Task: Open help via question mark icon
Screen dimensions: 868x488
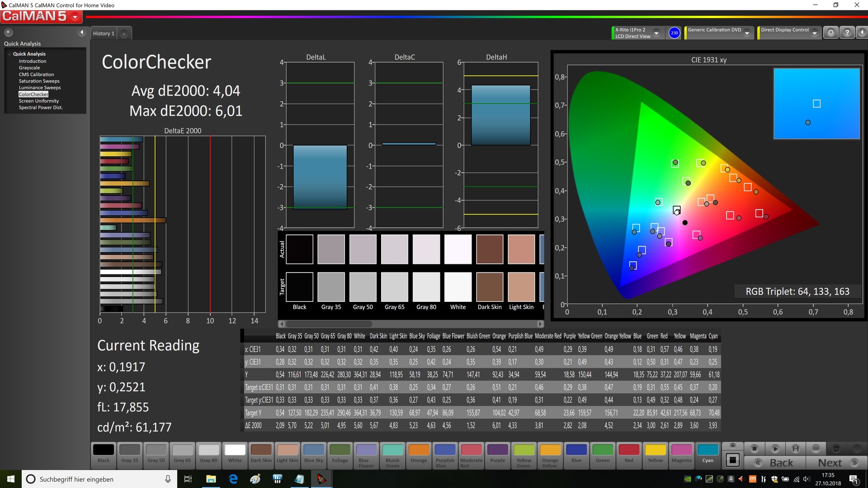Action: (x=847, y=33)
